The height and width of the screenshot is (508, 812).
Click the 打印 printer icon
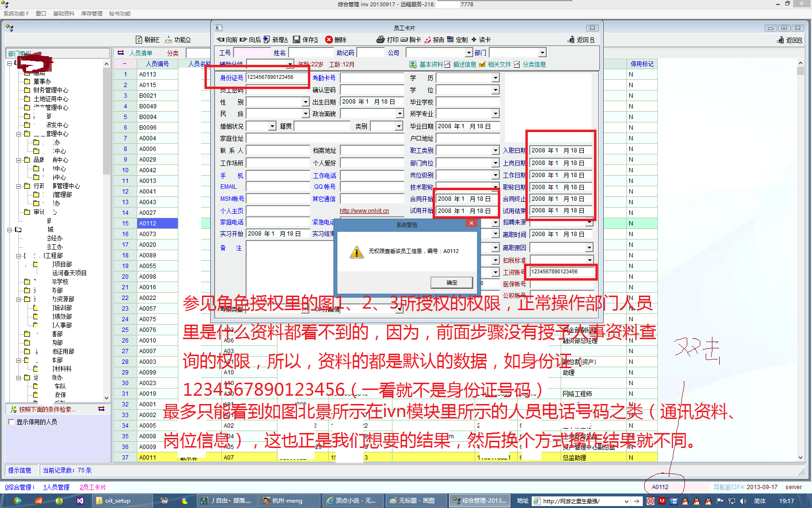[380, 40]
